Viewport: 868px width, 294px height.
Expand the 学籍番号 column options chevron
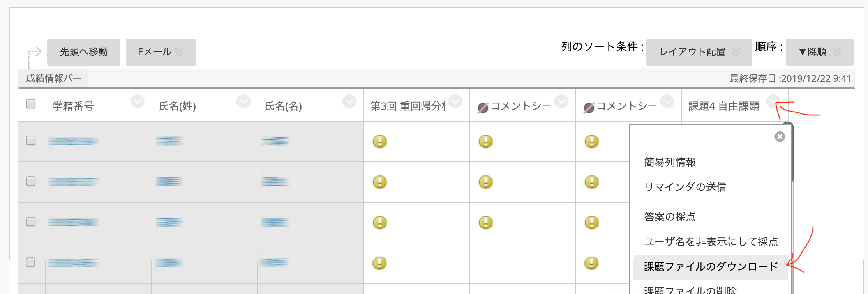(137, 101)
